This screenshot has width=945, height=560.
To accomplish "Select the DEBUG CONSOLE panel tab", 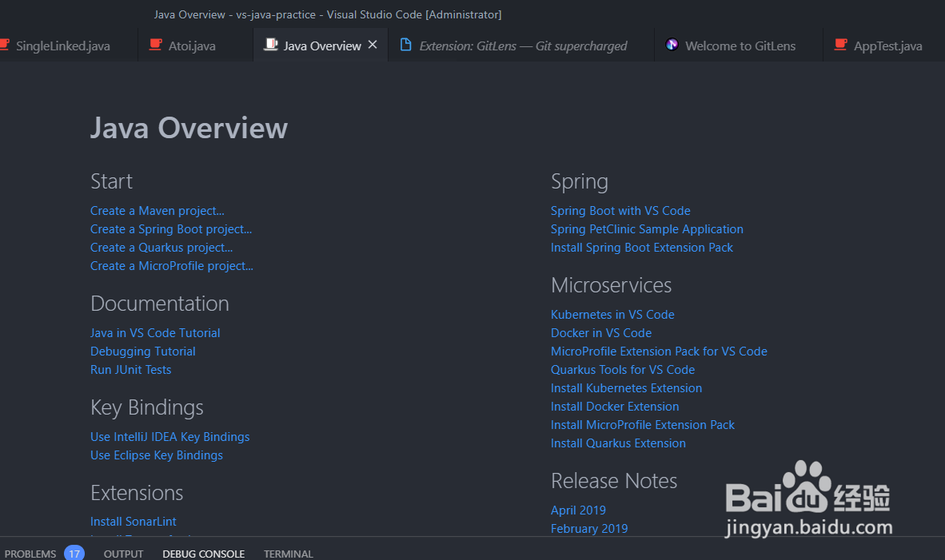I will pyautogui.click(x=204, y=554).
